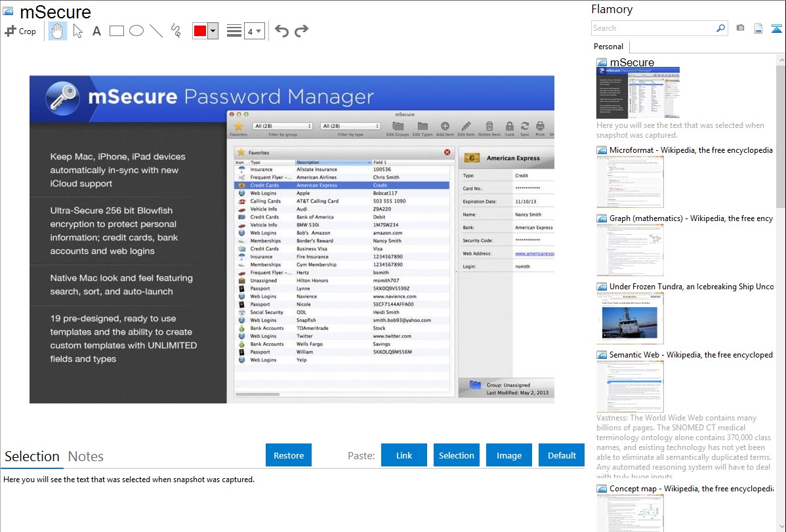Pick the ellipse shape tool
The width and height of the screenshot is (786, 532).
tap(136, 31)
